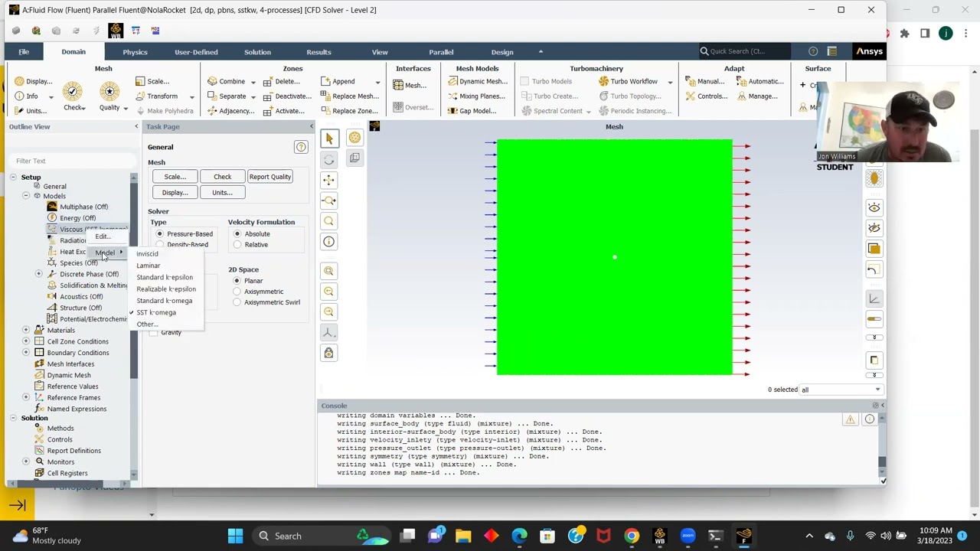Viewport: 980px width, 551px height.
Task: Open the Turbo Workflow dropdown arrow
Action: [x=670, y=82]
